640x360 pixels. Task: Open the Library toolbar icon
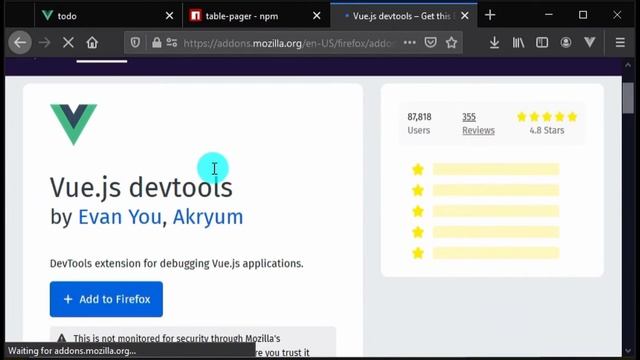click(518, 42)
